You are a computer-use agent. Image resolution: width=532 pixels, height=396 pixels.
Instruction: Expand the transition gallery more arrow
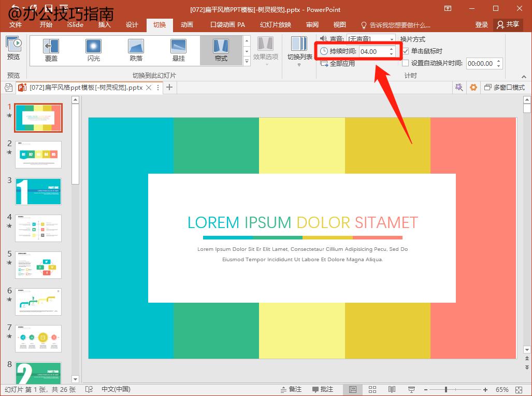(x=247, y=61)
